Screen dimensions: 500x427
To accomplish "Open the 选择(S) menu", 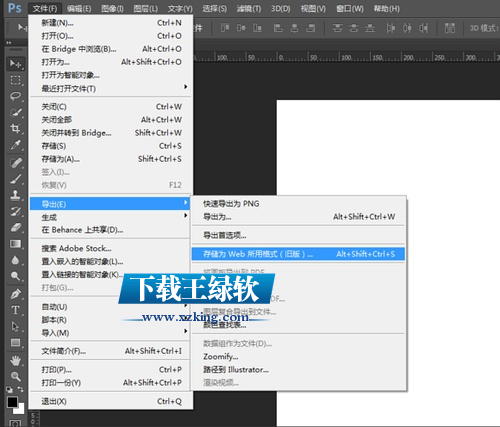I will point(215,8).
